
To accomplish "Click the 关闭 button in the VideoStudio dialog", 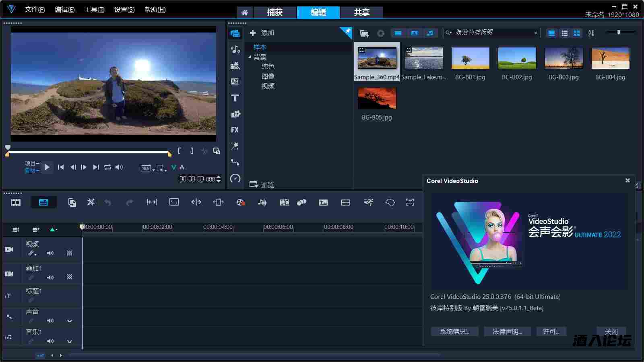I will tap(611, 331).
